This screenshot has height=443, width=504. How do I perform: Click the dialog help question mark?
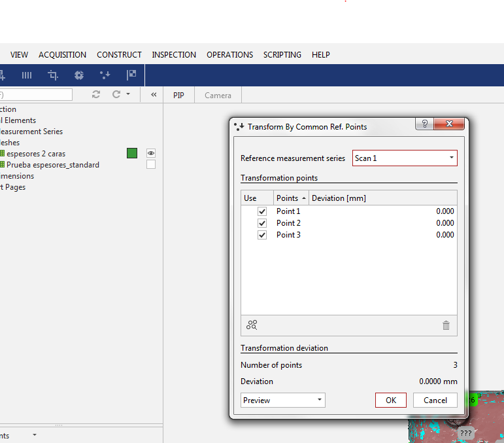[x=424, y=124]
